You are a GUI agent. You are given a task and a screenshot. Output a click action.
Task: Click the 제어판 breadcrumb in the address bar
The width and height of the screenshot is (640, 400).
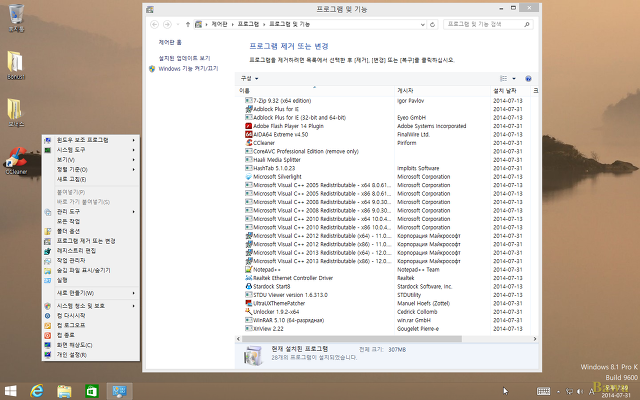(x=219, y=24)
